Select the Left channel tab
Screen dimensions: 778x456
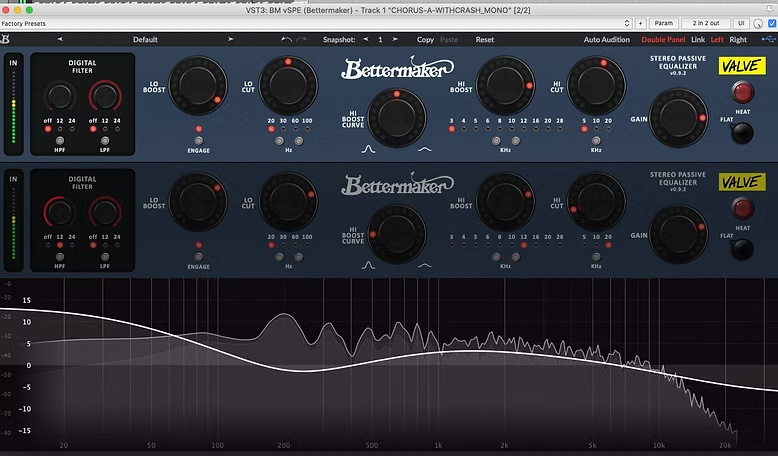717,40
